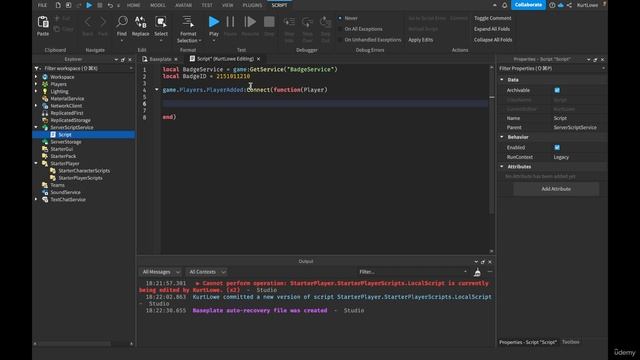The height and width of the screenshot is (360, 640).
Task: Click the Step Out debugger icon
Action: [325, 22]
